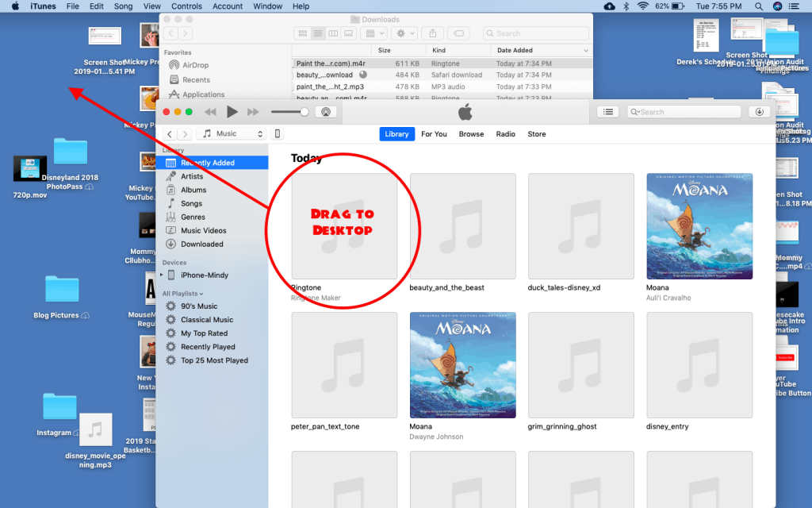Switch to the Library tab
This screenshot has width=812, height=508.
tap(396, 133)
